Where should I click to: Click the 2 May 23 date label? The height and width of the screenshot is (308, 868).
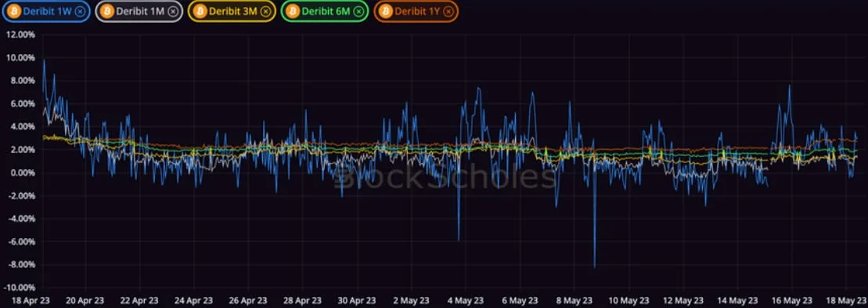(412, 301)
